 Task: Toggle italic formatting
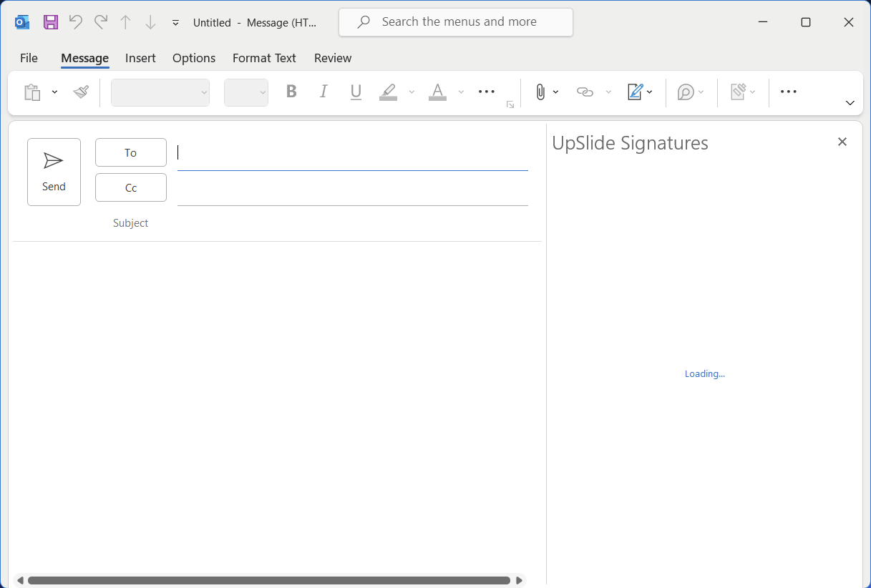[323, 92]
